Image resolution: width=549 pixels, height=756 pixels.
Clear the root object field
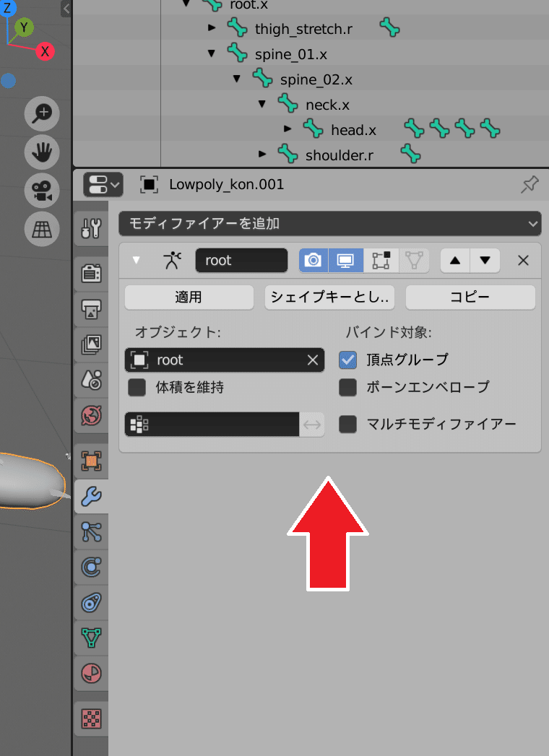(313, 360)
